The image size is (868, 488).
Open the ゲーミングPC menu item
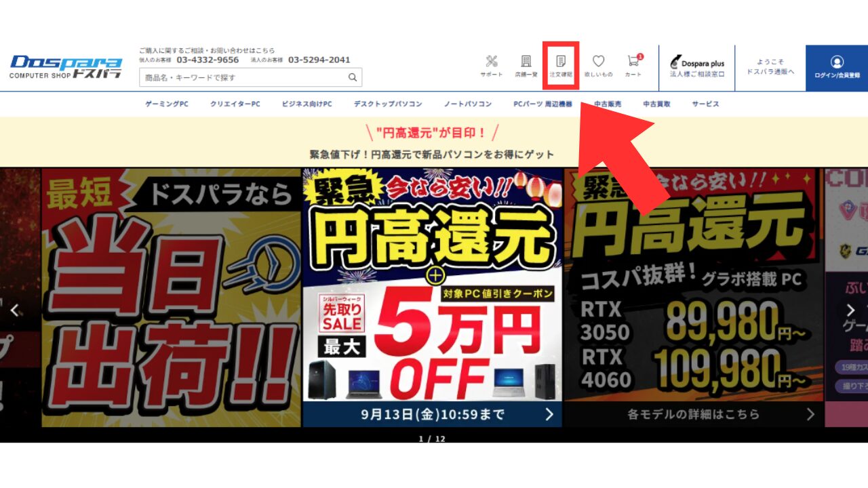pos(167,104)
